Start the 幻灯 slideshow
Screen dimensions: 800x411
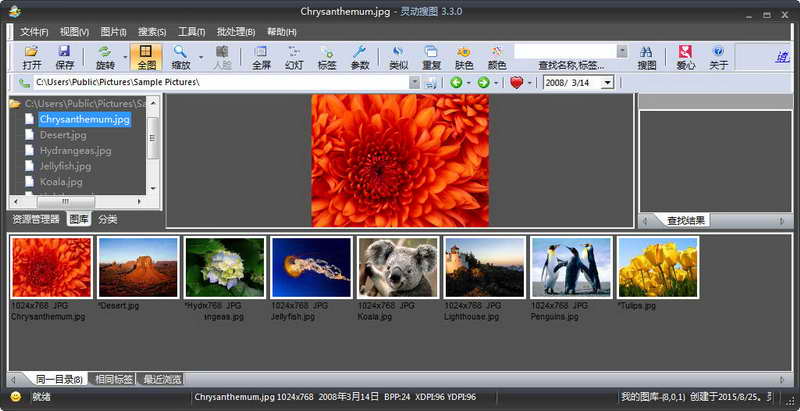click(294, 57)
